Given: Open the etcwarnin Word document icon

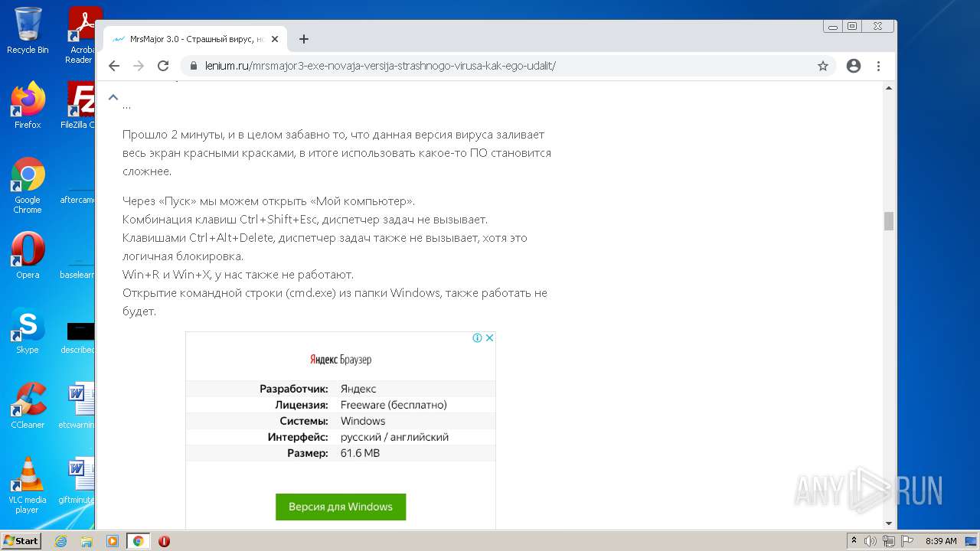Looking at the screenshot, I should pyautogui.click(x=77, y=406).
